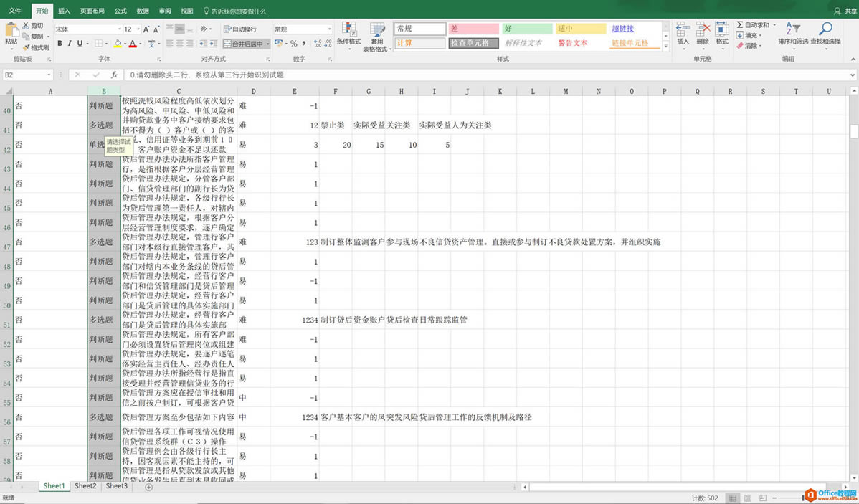The image size is (859, 504).
Task: Click Merge and Center (合并后居中)
Action: [244, 44]
